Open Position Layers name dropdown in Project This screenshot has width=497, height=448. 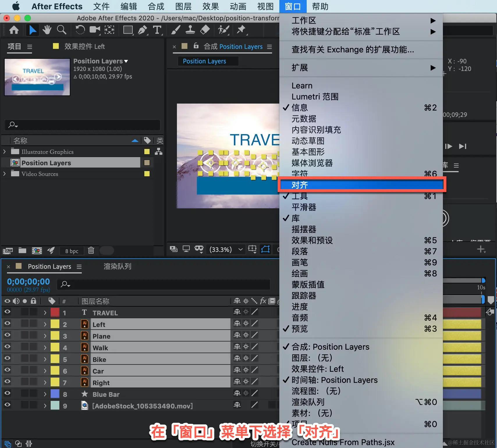(x=126, y=61)
